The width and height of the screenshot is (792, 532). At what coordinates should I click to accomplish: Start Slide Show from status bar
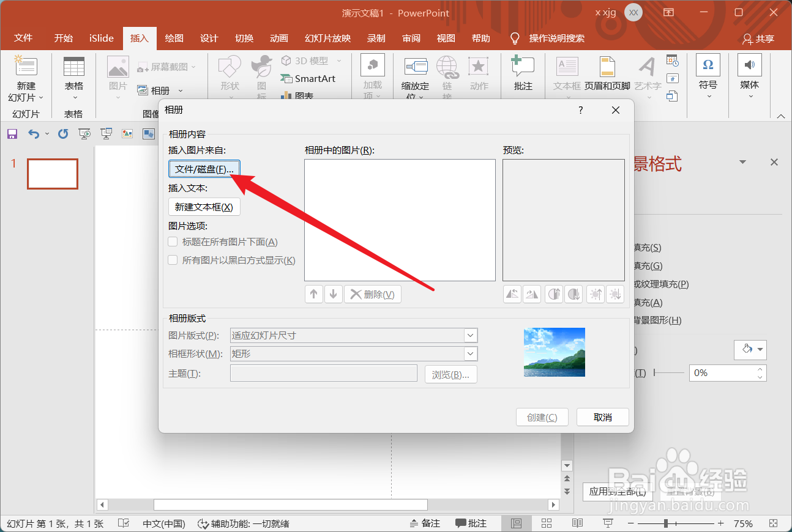pos(608,523)
